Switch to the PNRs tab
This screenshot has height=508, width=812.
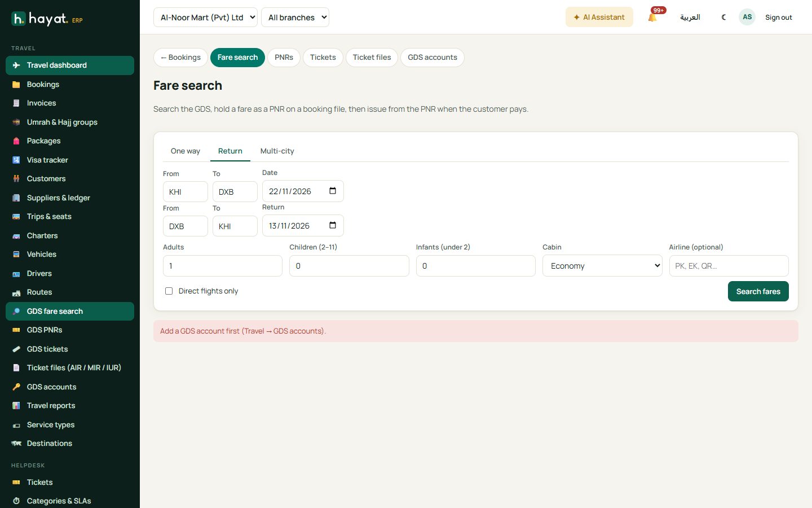(284, 58)
